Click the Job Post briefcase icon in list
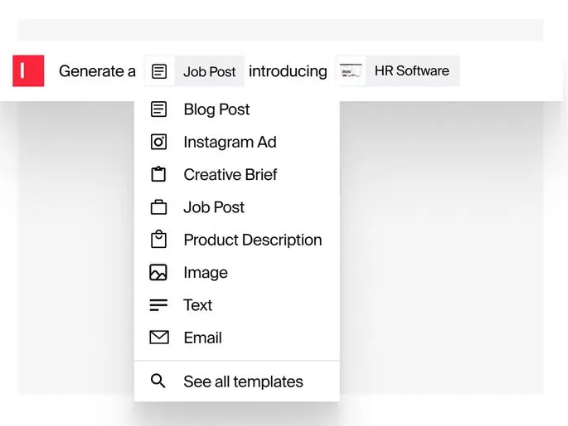Image resolution: width=568 pixels, height=426 pixels. (x=159, y=207)
